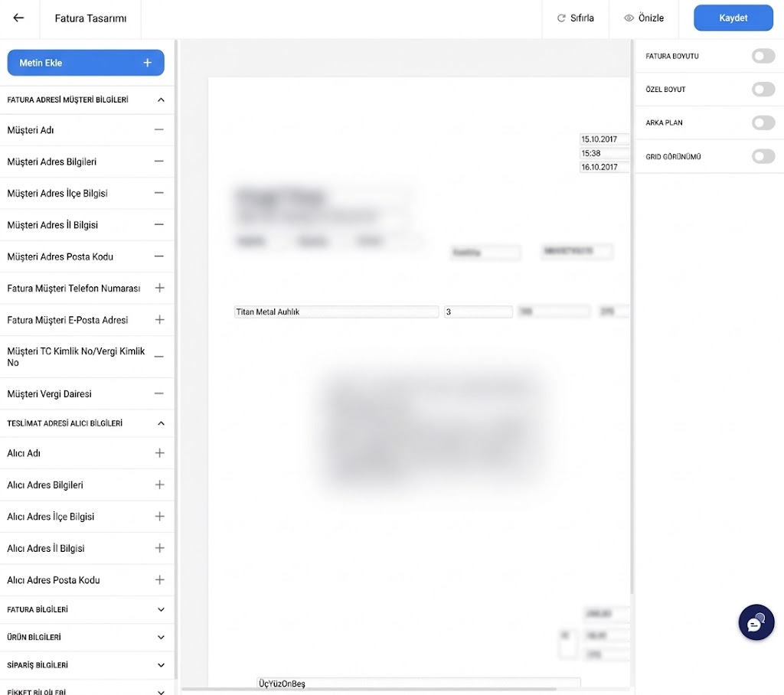Turn on the Arka Plan switch
This screenshot has width=784, height=695.
click(763, 122)
